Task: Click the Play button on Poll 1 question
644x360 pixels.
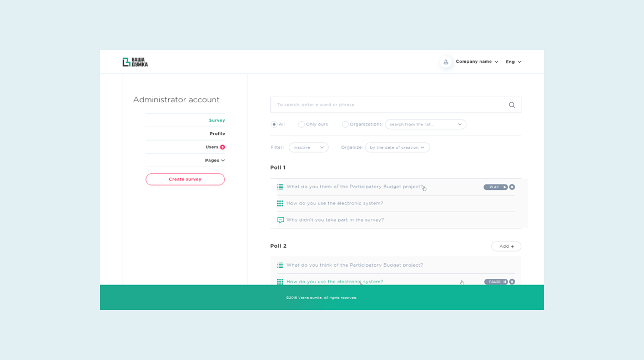Action: click(x=495, y=187)
